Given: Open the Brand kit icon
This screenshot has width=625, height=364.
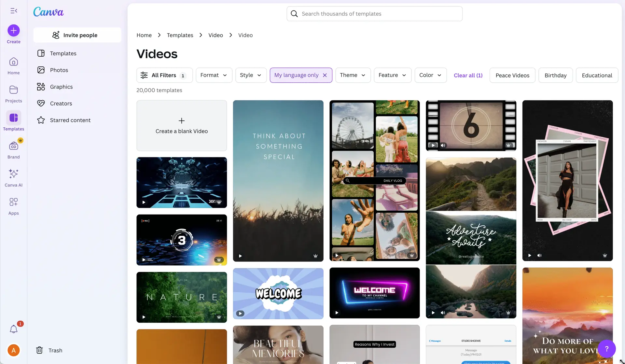Looking at the screenshot, I should click(x=14, y=146).
